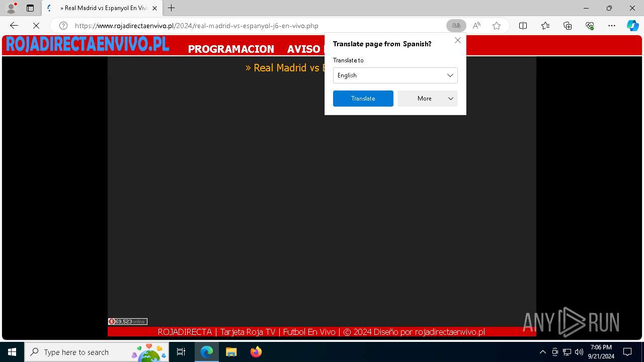Open volume control tray icon

click(579, 352)
